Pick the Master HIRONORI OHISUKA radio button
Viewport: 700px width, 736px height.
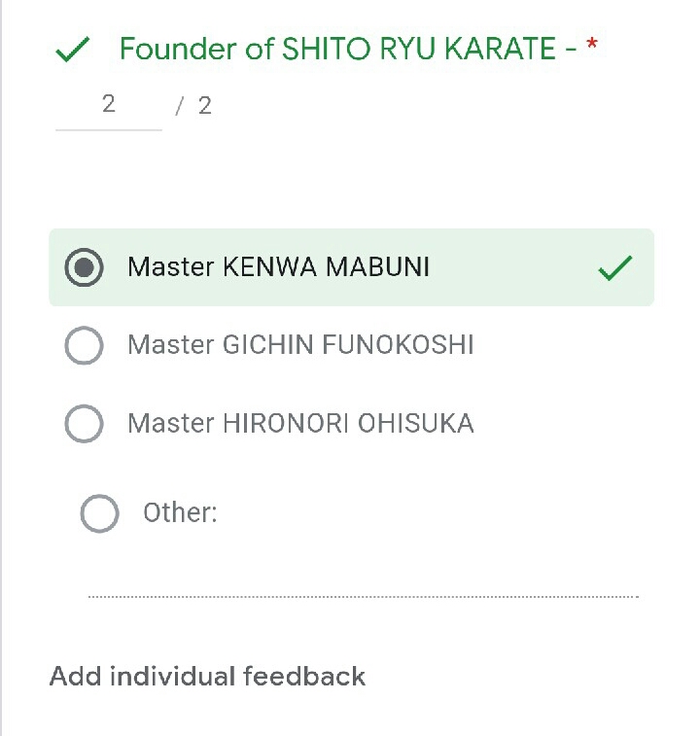85,424
